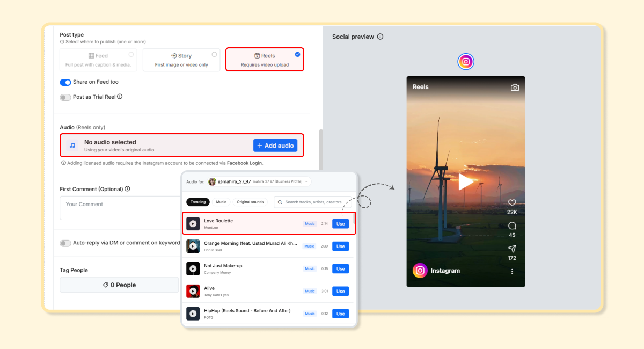Viewport: 644px width, 349px height.
Task: Click the Company Money artist name
Action: point(217,273)
